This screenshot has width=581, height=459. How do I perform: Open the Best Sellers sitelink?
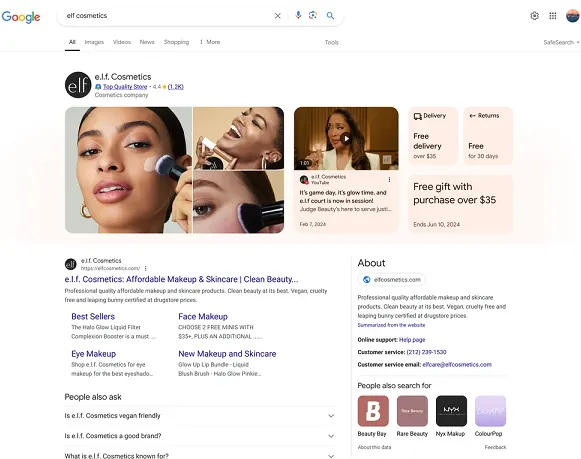pos(93,316)
